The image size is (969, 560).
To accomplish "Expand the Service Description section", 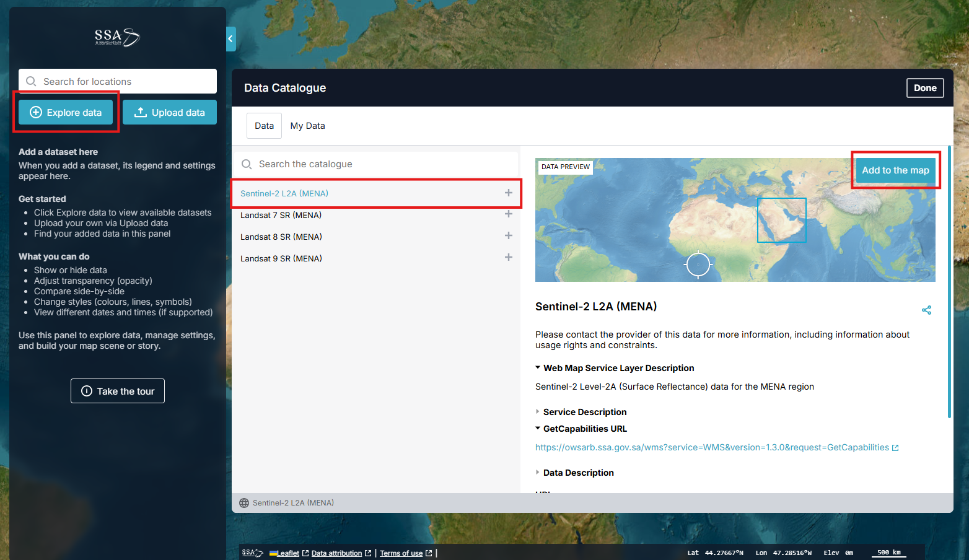I will pos(584,412).
